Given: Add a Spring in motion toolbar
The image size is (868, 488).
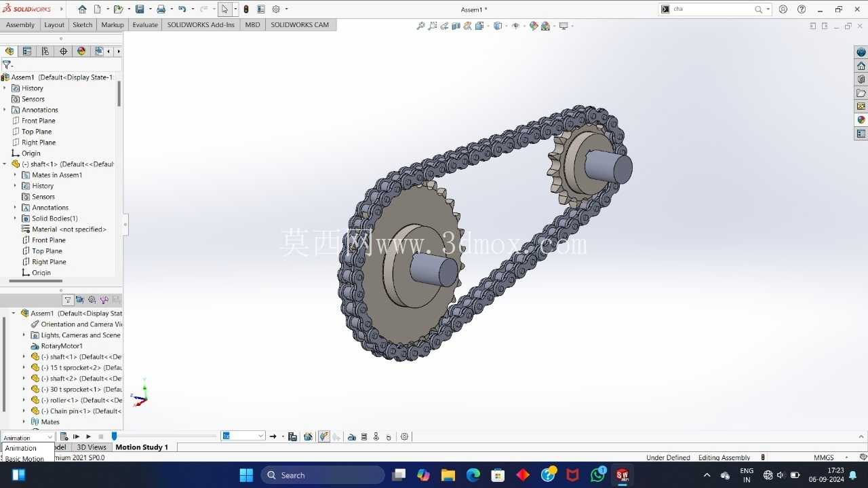Looking at the screenshot, I should click(x=364, y=436).
